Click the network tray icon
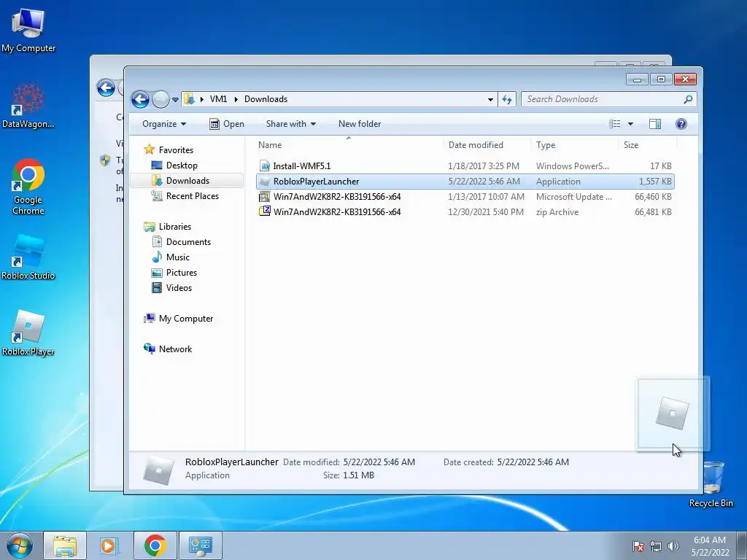 click(x=656, y=546)
